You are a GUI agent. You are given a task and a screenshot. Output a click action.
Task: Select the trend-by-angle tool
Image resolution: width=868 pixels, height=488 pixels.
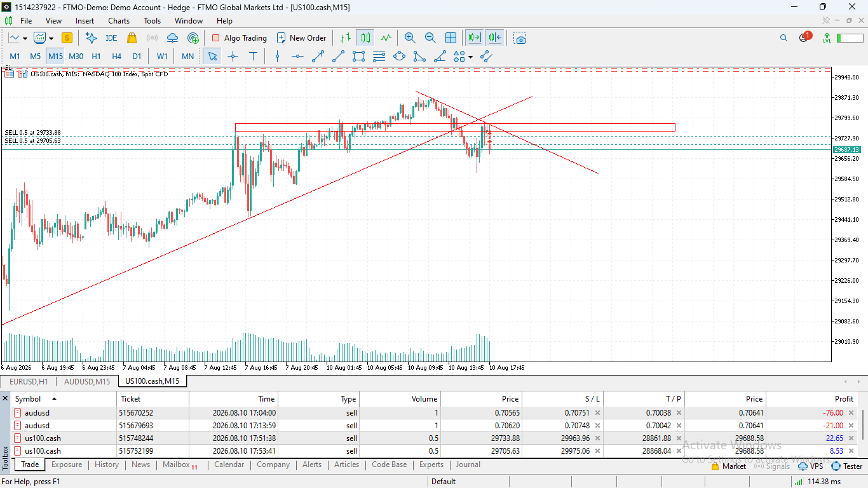point(440,57)
